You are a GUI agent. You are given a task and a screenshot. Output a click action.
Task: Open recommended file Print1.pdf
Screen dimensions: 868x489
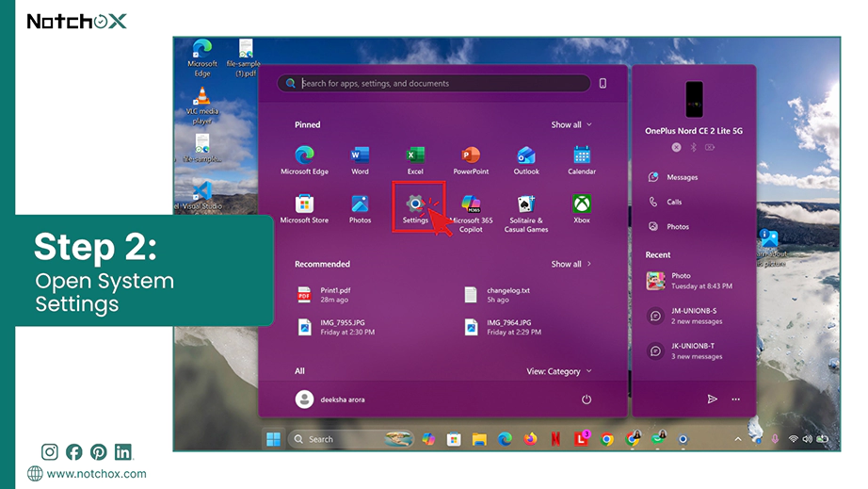pyautogui.click(x=324, y=295)
